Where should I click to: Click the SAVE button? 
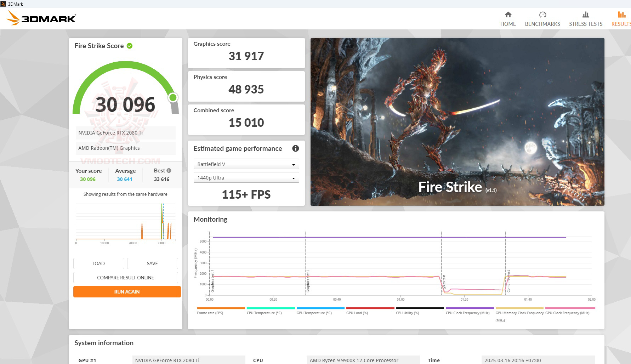click(152, 263)
